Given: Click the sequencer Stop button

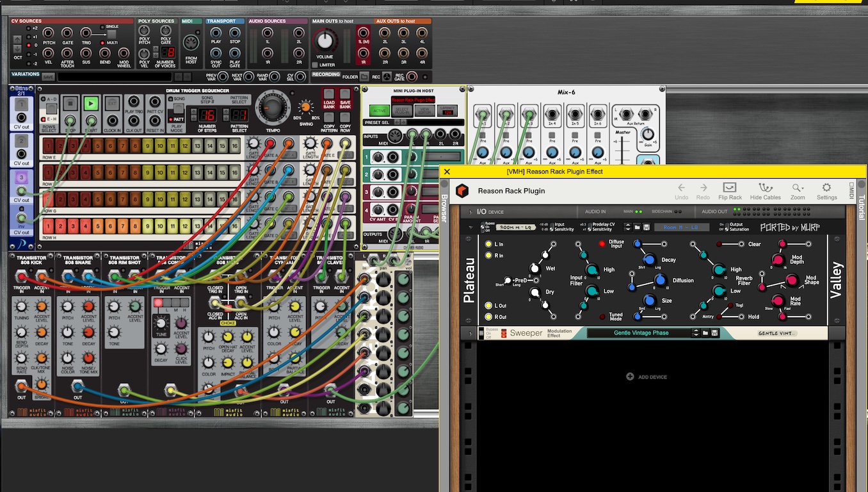Looking at the screenshot, I should (70, 103).
